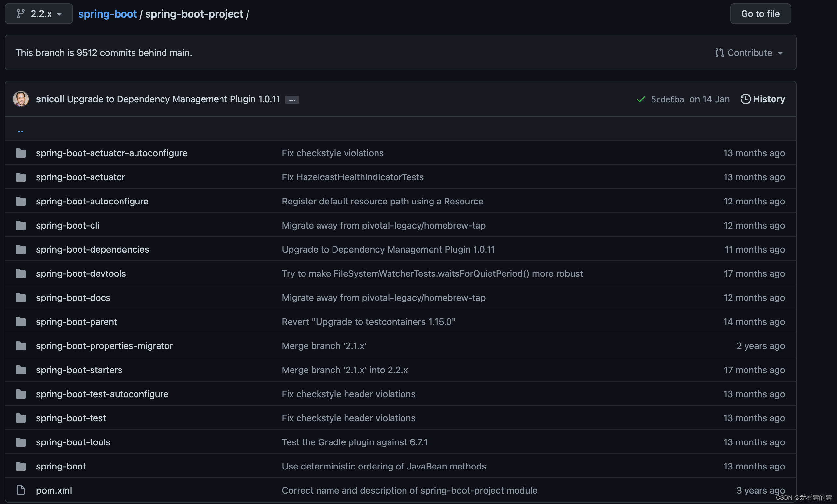Open the spring-boot-autoconfigure directory
Viewport: 837px width, 504px height.
(92, 202)
